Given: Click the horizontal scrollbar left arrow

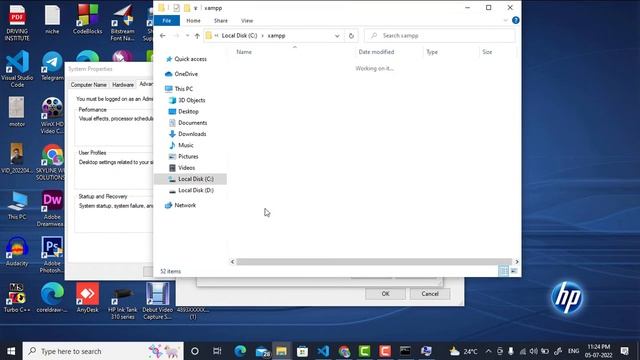Looking at the screenshot, I should [x=233, y=262].
